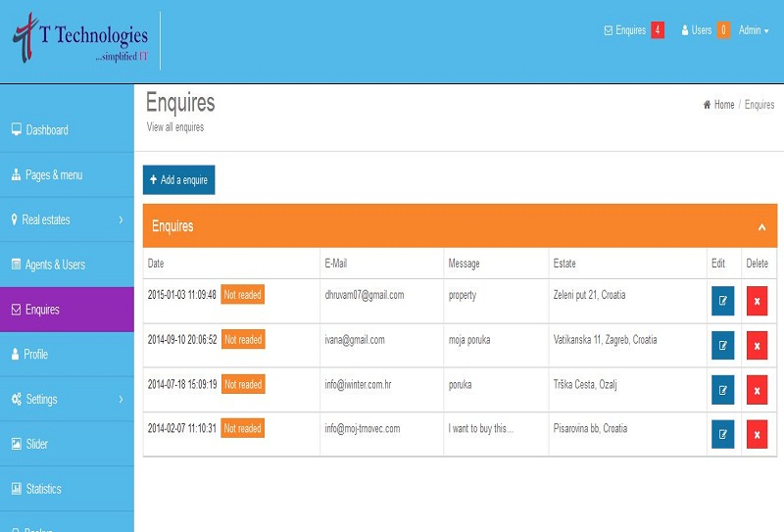Click the Pages & menu sitemap icon
This screenshot has width=784, height=532.
tap(16, 174)
